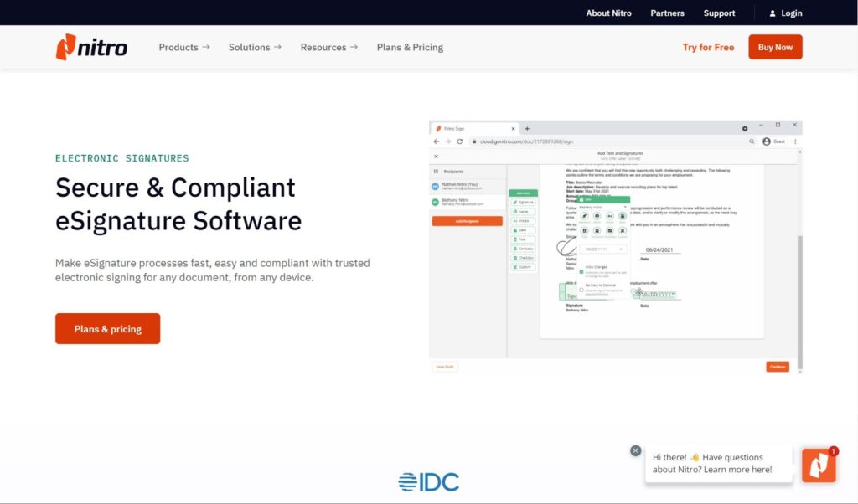Select the Set Field As Optional radio option
Image resolution: width=858 pixels, height=504 pixels.
pos(581,290)
